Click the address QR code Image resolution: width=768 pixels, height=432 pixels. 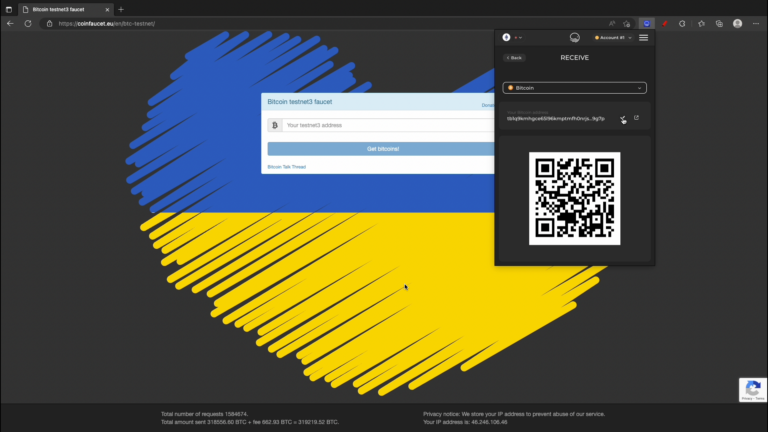click(x=575, y=198)
